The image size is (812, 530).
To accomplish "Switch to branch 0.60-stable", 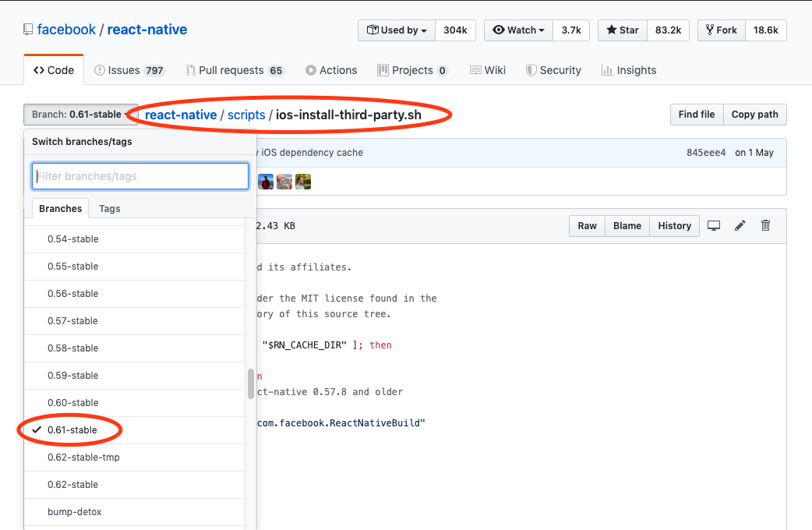I will [x=135, y=403].
